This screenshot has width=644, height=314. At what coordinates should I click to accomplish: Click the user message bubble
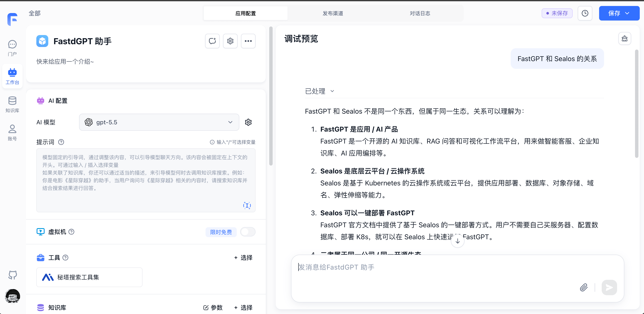tap(557, 59)
